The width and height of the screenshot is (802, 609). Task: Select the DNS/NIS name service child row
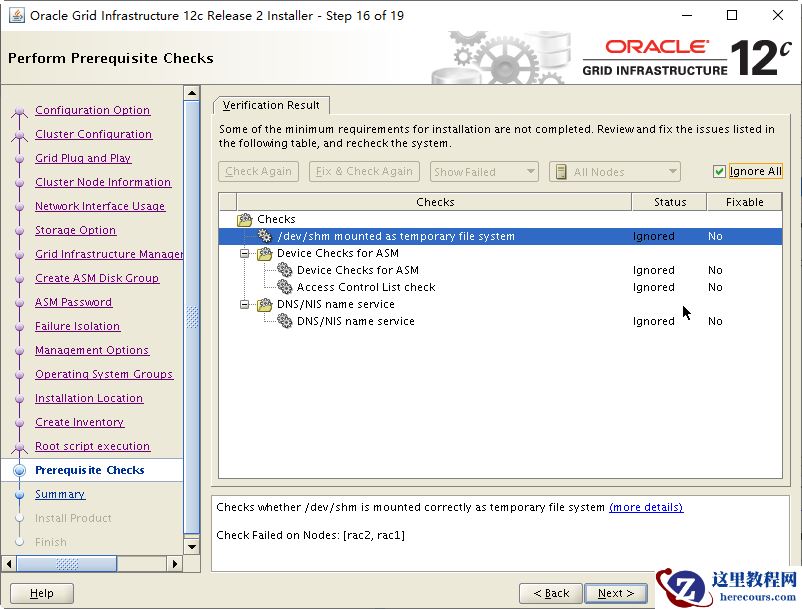tap(500, 321)
